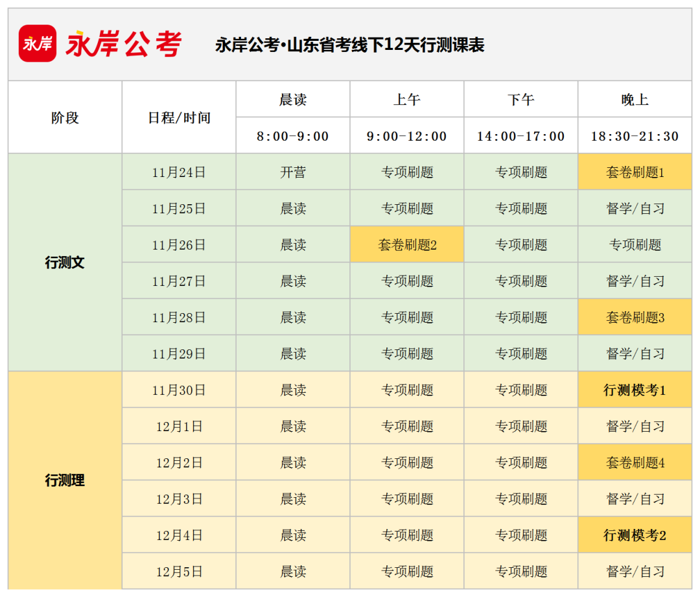Click the red 永岸 logo icon
The image size is (700, 597).
tap(38, 43)
